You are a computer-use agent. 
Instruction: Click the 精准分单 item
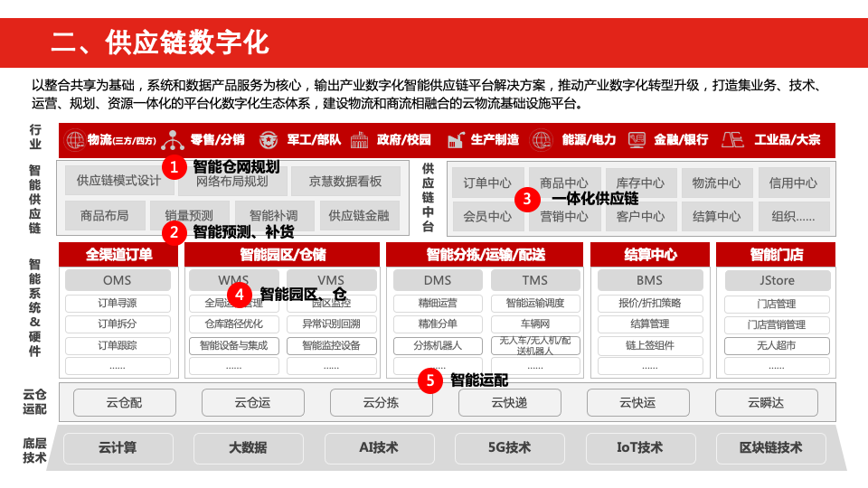[438, 324]
